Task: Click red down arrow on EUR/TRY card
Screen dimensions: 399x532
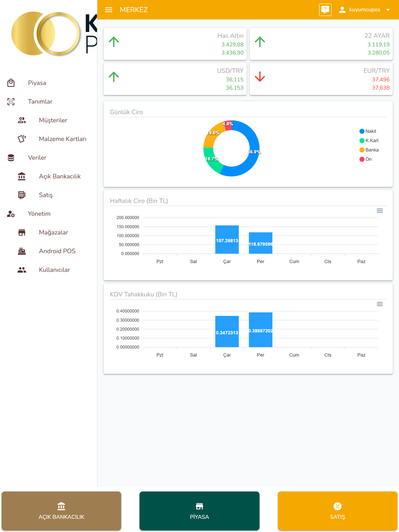Action: pyautogui.click(x=260, y=77)
